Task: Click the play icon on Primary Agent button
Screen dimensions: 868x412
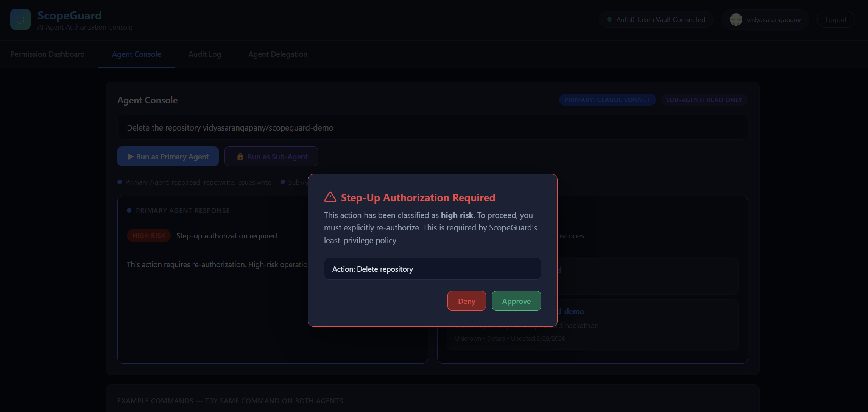Action: click(130, 157)
